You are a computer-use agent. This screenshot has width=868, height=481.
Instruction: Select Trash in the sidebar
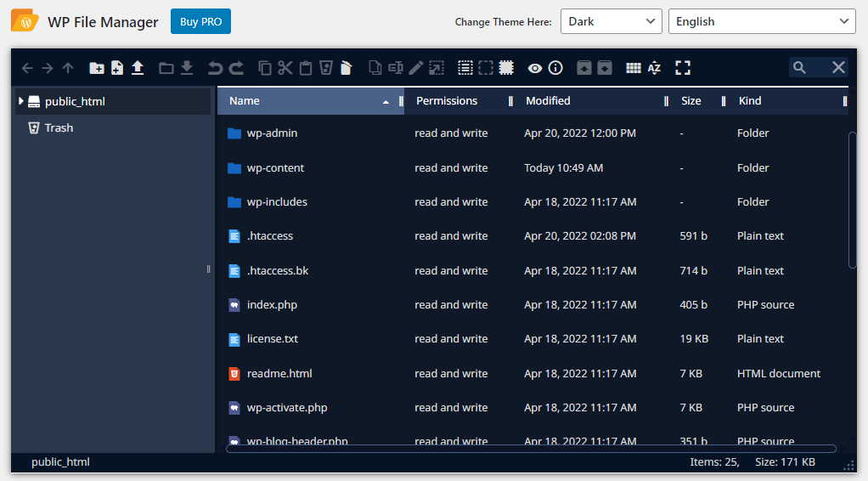[59, 128]
